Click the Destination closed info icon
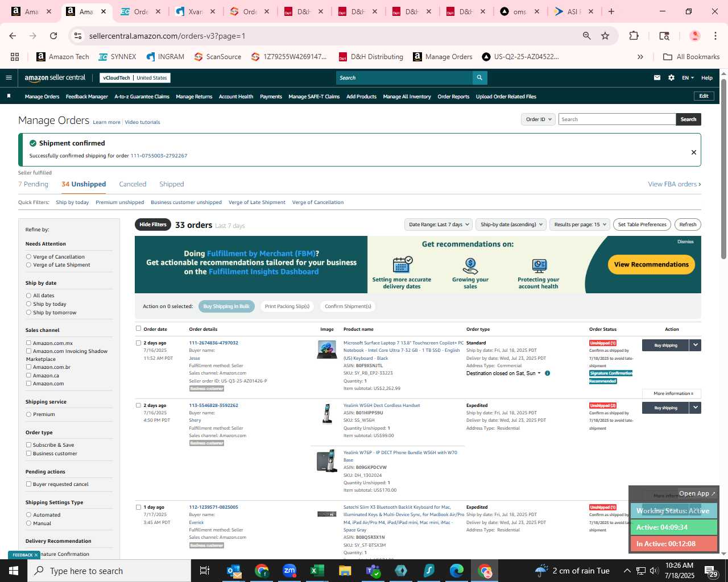Screen dimensions: 728x582 point(547,373)
